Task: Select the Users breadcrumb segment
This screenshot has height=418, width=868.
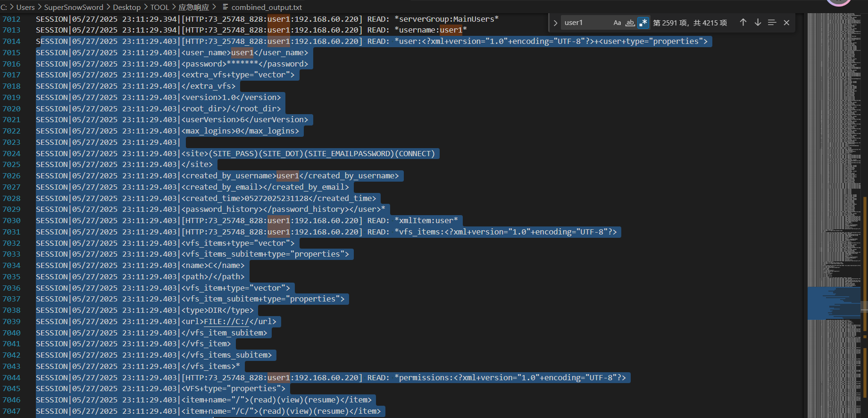Action: [x=25, y=8]
